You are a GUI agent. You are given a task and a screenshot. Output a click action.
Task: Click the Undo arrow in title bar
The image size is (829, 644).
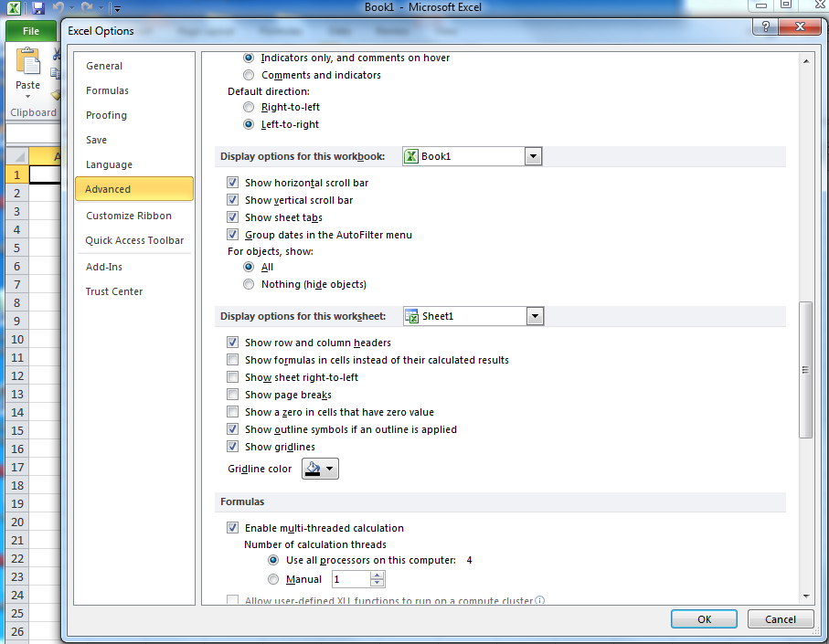pos(58,8)
